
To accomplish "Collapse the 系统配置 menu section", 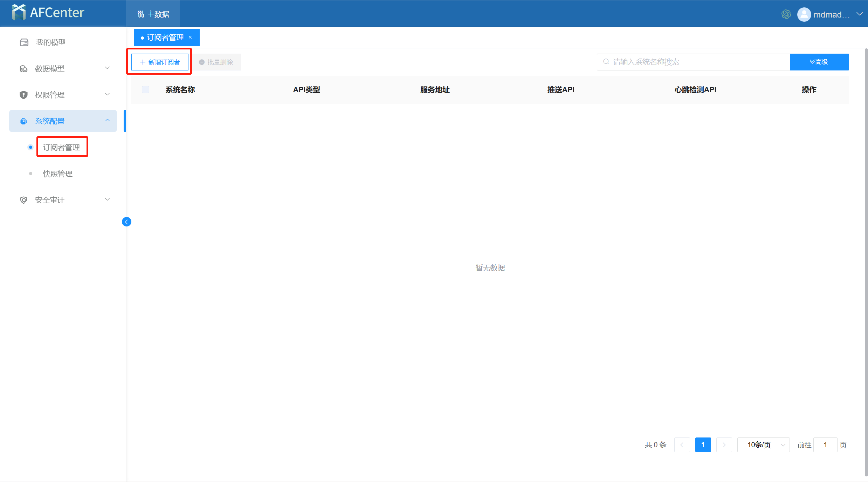I will click(108, 121).
